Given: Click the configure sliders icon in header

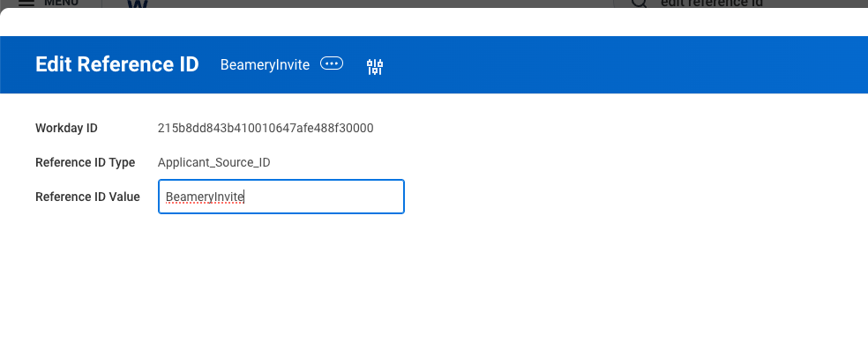Looking at the screenshot, I should point(375,66).
